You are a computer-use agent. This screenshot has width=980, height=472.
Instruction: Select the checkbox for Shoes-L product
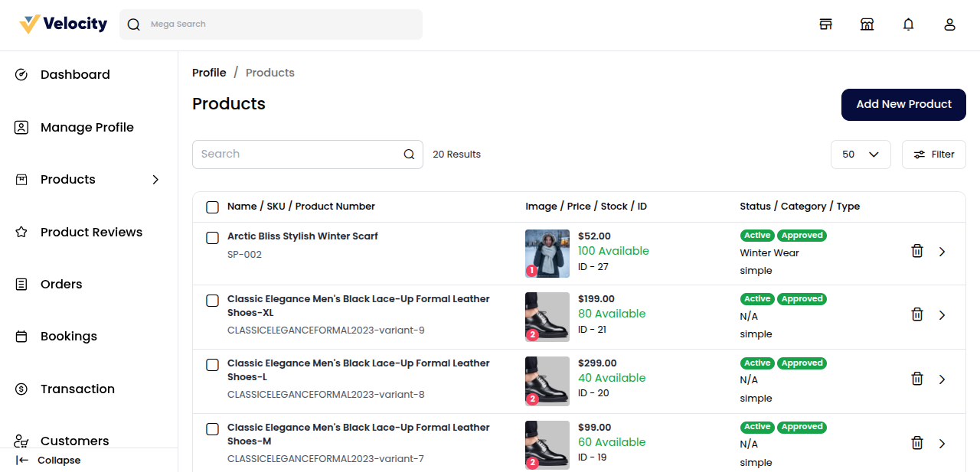point(212,365)
